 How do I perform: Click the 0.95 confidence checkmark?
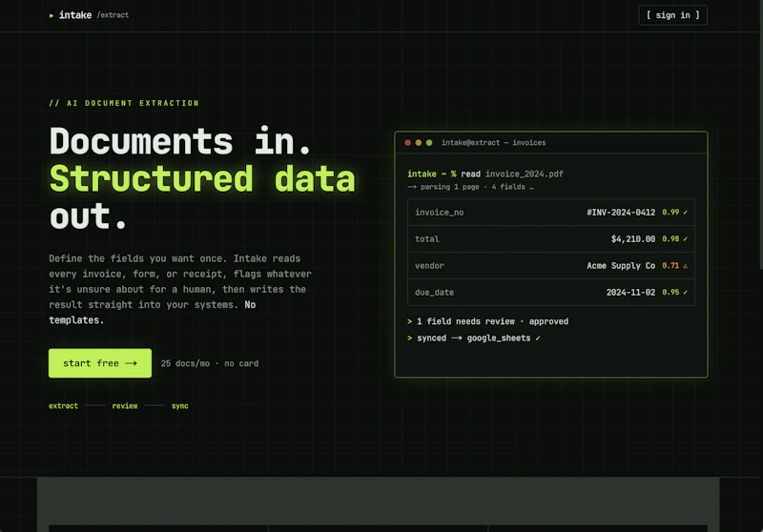click(x=685, y=293)
